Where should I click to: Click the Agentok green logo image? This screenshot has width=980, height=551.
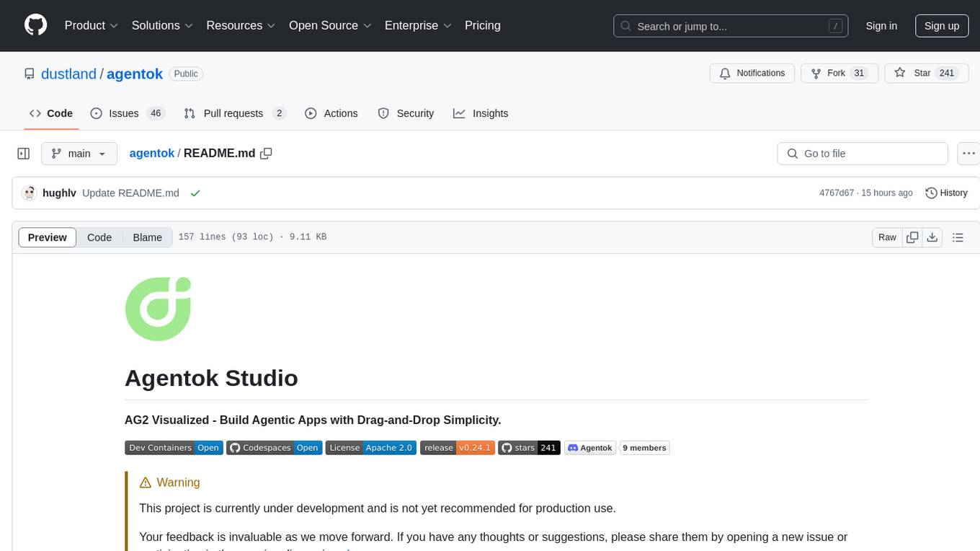158,309
